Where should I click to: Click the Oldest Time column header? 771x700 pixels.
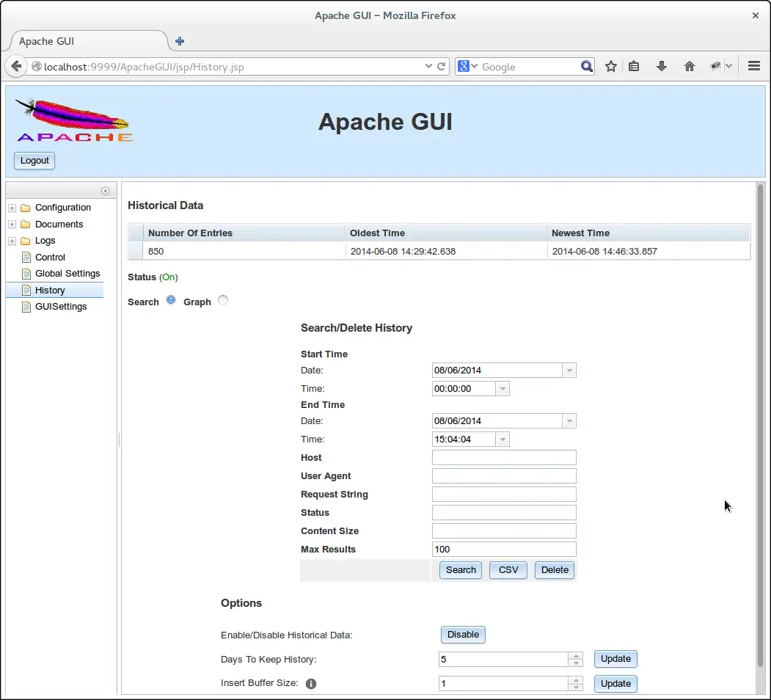446,233
